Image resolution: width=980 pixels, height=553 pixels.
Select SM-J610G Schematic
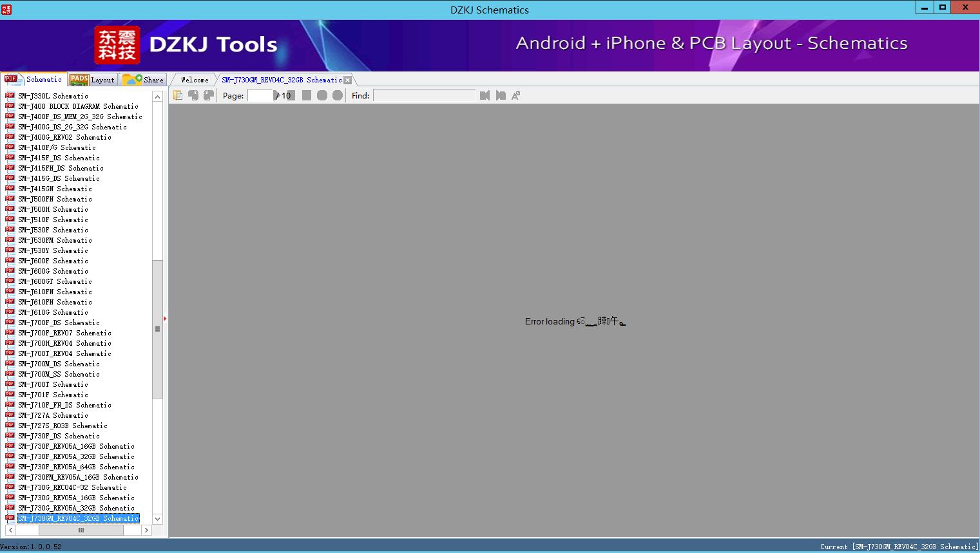point(53,312)
